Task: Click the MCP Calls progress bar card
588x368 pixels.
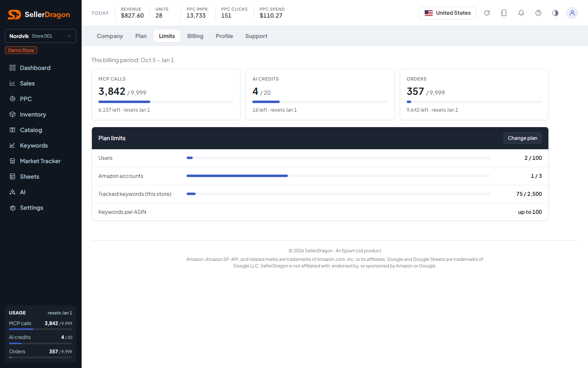Action: [x=166, y=94]
